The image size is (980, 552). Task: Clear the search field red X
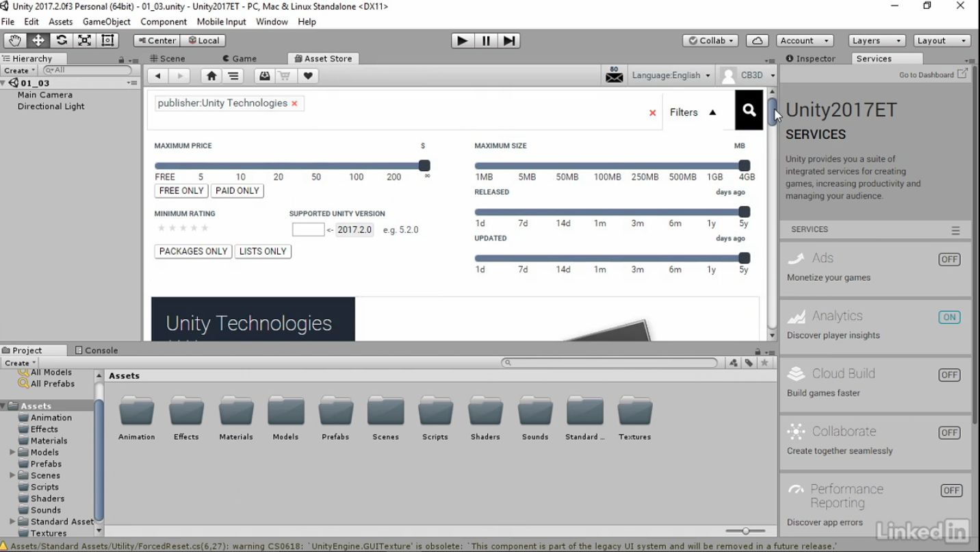[652, 113]
